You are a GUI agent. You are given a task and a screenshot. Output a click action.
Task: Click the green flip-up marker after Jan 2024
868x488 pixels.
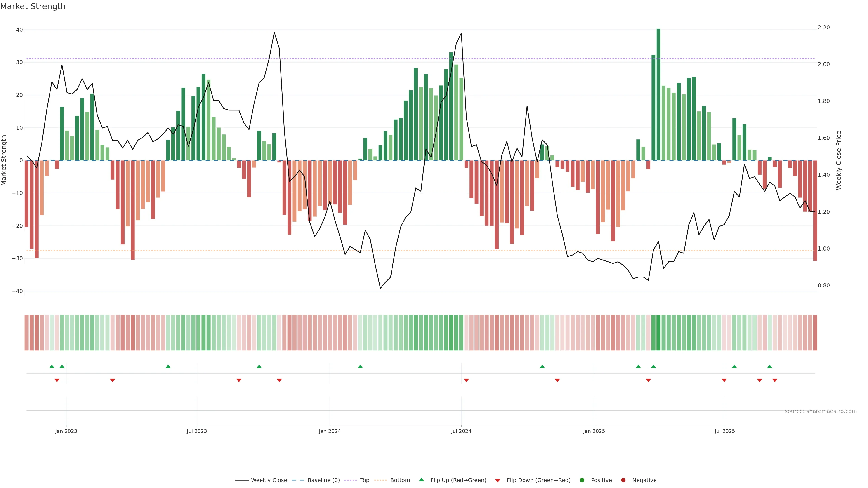point(360,366)
